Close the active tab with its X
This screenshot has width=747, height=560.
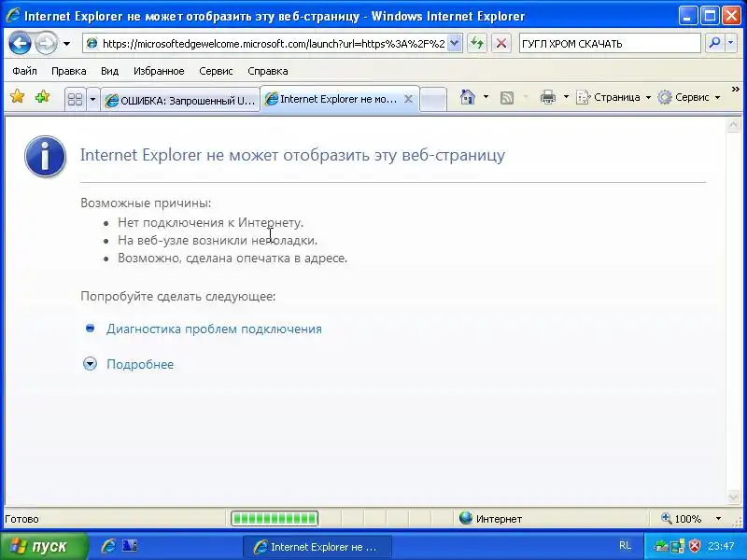click(x=408, y=99)
